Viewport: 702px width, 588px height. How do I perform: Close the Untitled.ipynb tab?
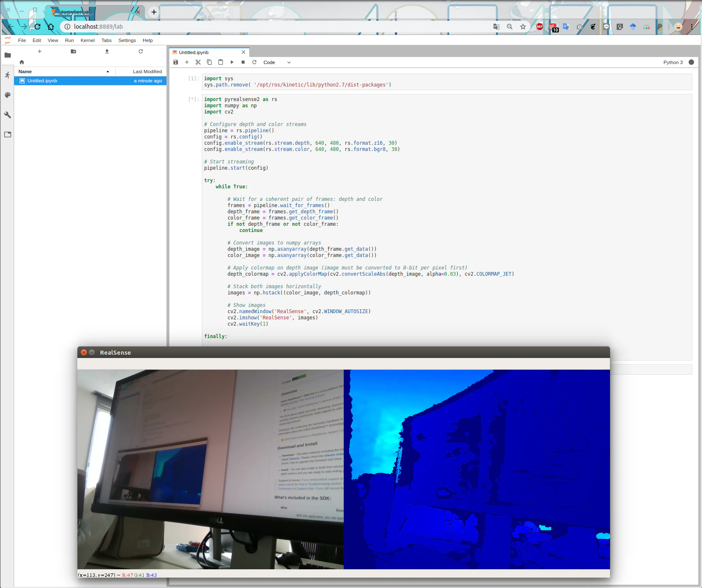point(243,52)
